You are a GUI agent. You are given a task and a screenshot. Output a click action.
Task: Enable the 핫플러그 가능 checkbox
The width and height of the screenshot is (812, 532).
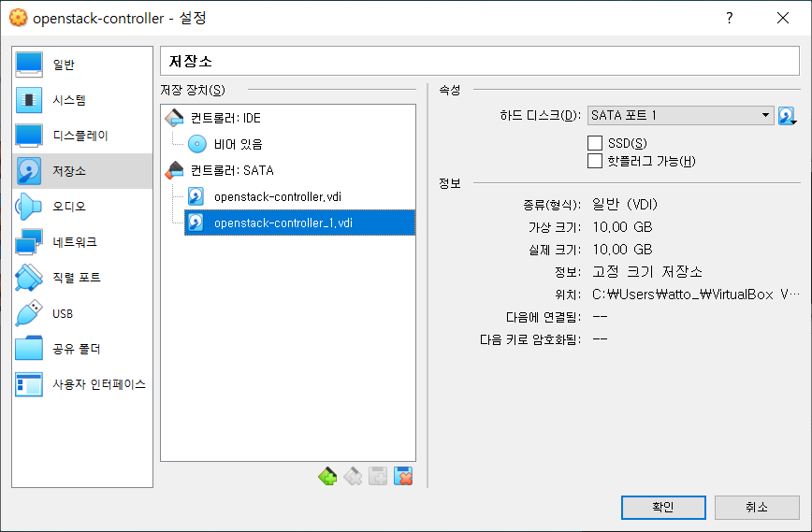[595, 161]
